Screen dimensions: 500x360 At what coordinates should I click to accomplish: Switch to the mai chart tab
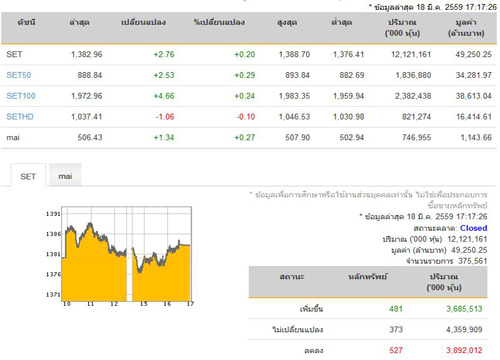pyautogui.click(x=65, y=176)
